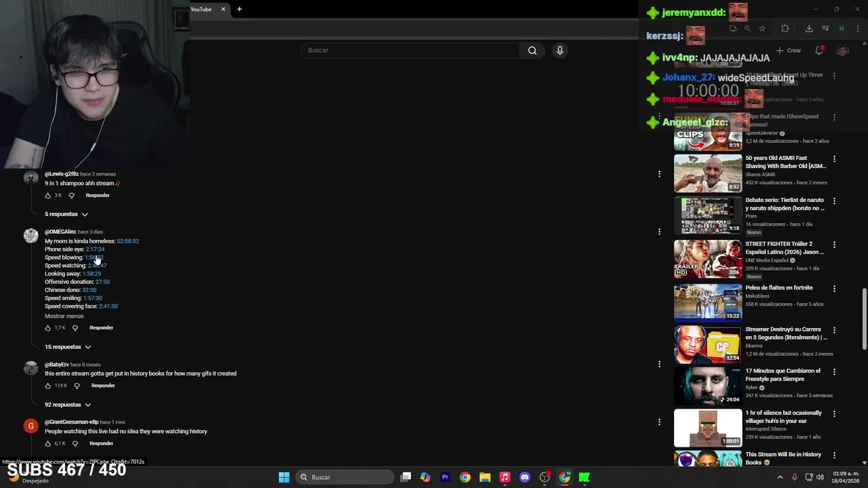The height and width of the screenshot is (488, 868).
Task: Open a new browser tab
Action: pyautogui.click(x=239, y=9)
